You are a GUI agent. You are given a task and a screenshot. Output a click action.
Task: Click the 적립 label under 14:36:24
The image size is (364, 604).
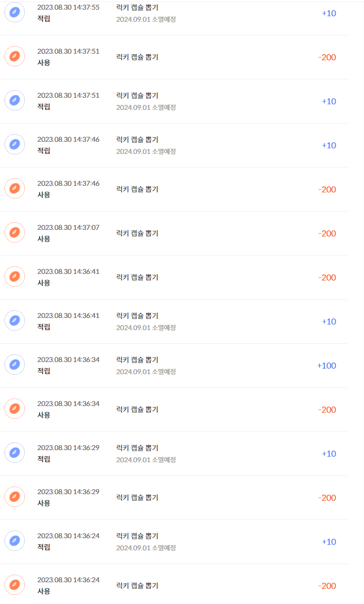click(x=44, y=547)
